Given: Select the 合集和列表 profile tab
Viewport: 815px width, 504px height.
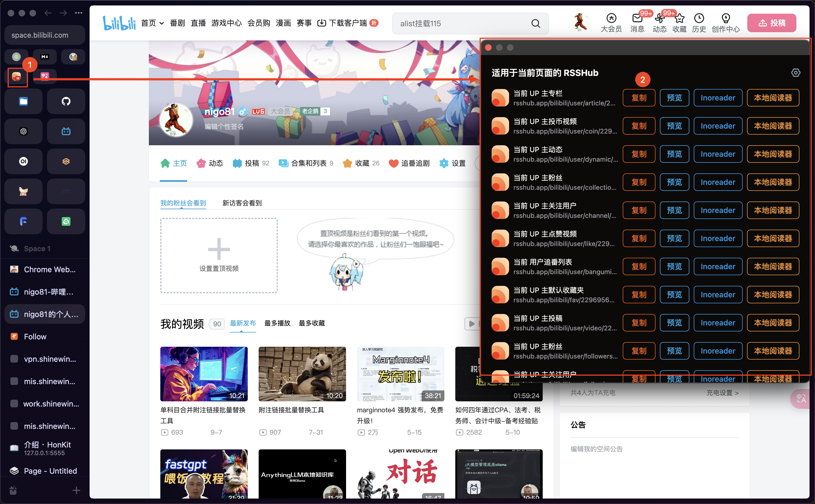Looking at the screenshot, I should [306, 163].
